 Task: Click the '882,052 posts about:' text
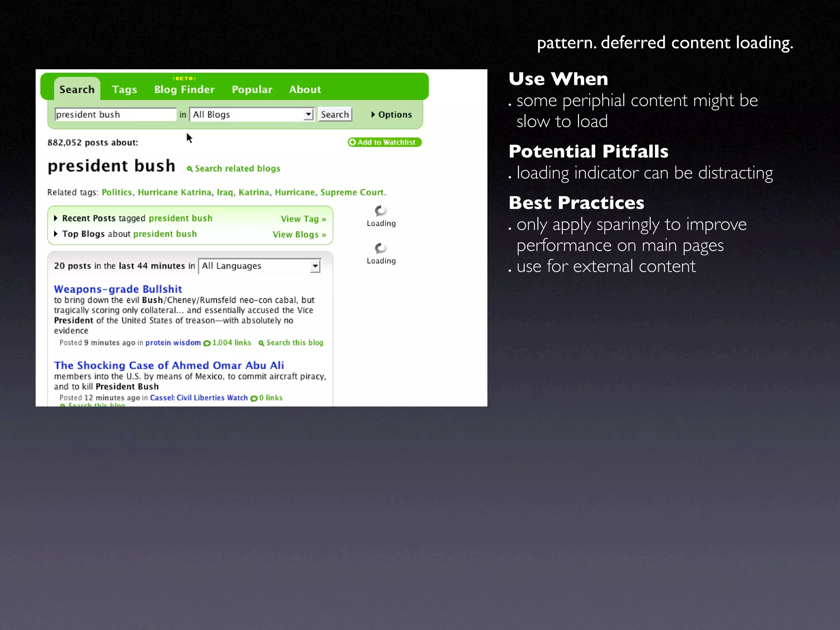pyautogui.click(x=93, y=143)
